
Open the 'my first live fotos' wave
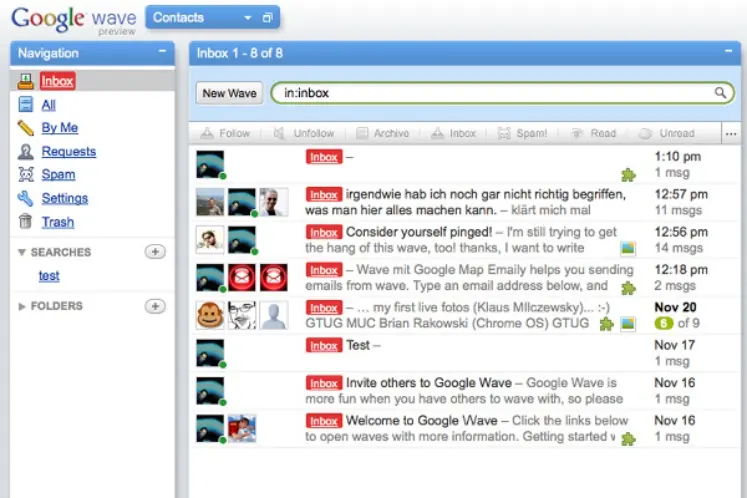[x=467, y=315]
